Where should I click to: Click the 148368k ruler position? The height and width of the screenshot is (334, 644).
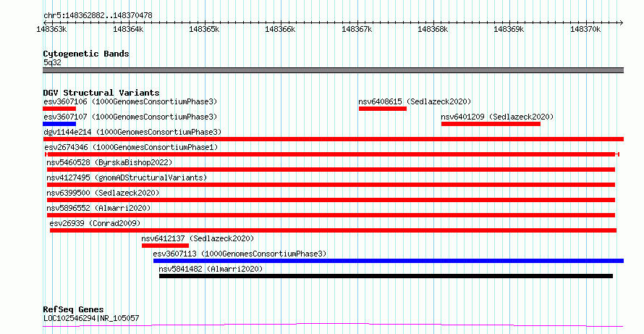point(433,30)
